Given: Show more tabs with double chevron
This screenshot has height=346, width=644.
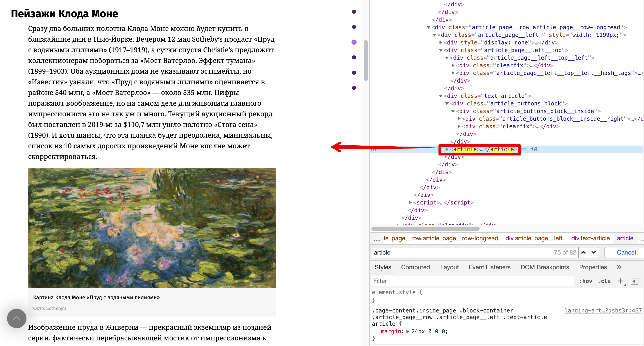Looking at the screenshot, I should 619,267.
